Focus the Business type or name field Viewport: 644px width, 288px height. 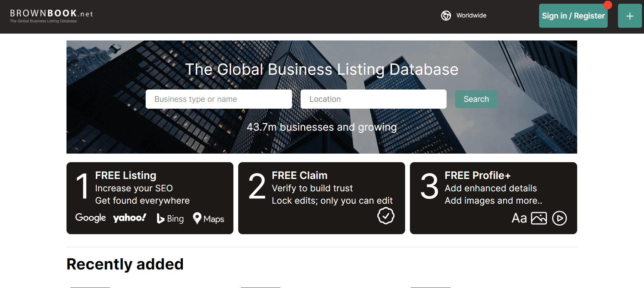point(219,99)
